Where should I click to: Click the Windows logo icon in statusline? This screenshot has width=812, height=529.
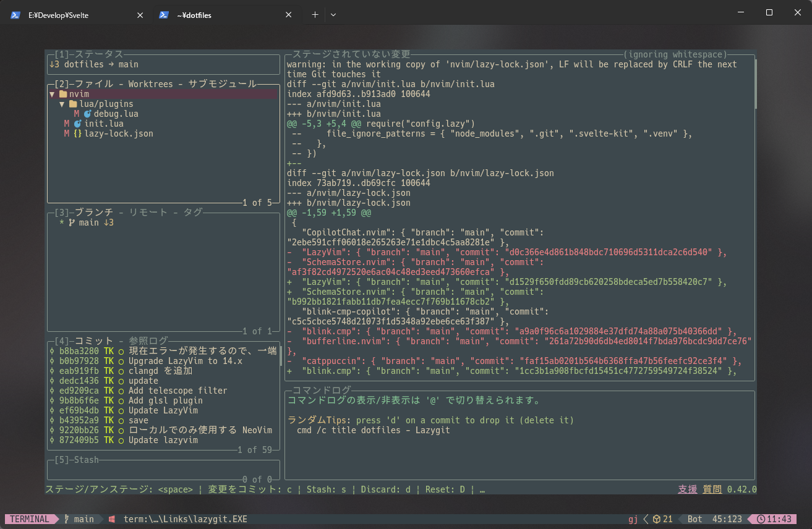click(112, 519)
